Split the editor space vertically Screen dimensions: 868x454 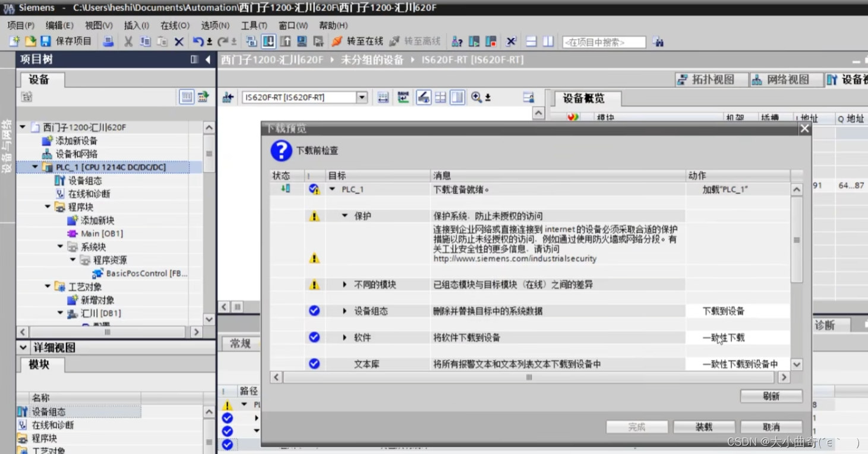click(548, 42)
